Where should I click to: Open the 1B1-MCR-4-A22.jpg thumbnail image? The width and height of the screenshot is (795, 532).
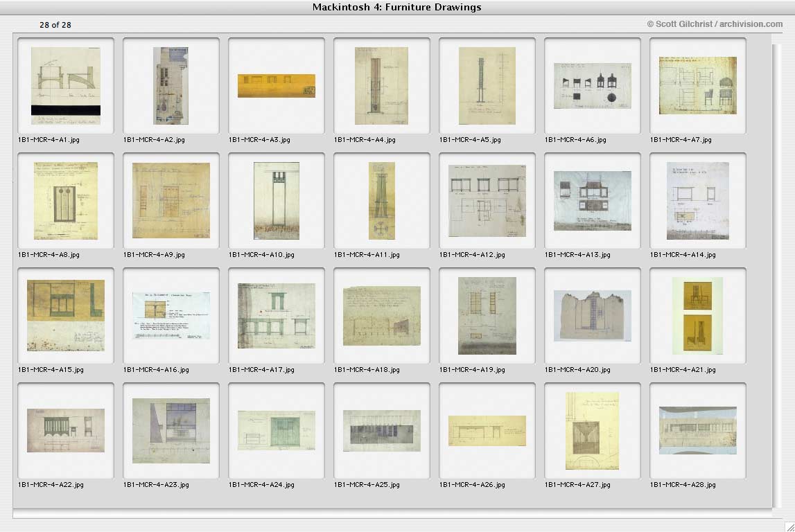[x=66, y=431]
